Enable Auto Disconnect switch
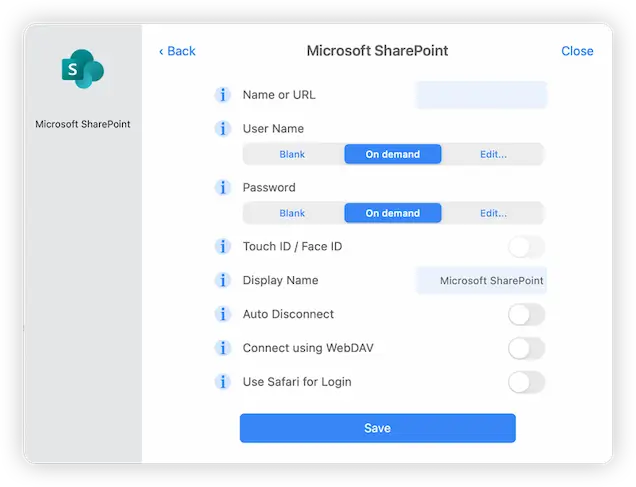Viewport: 636px width, 487px height. click(526, 314)
